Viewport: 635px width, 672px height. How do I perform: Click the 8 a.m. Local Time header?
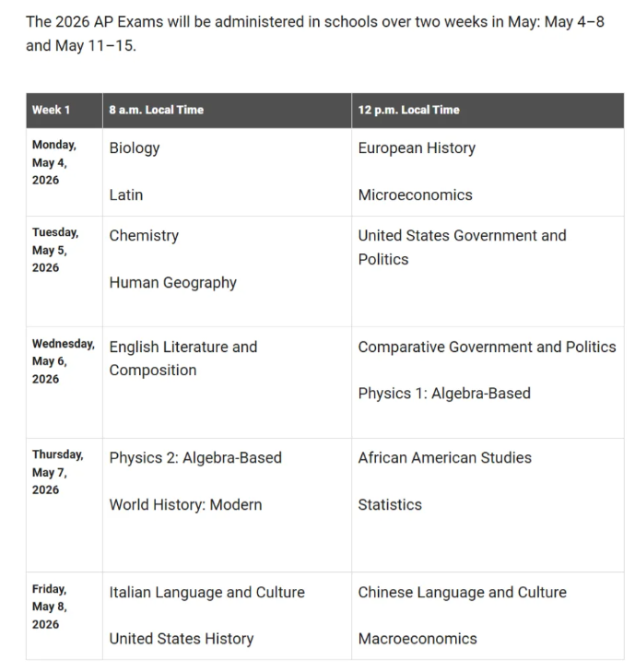156,110
